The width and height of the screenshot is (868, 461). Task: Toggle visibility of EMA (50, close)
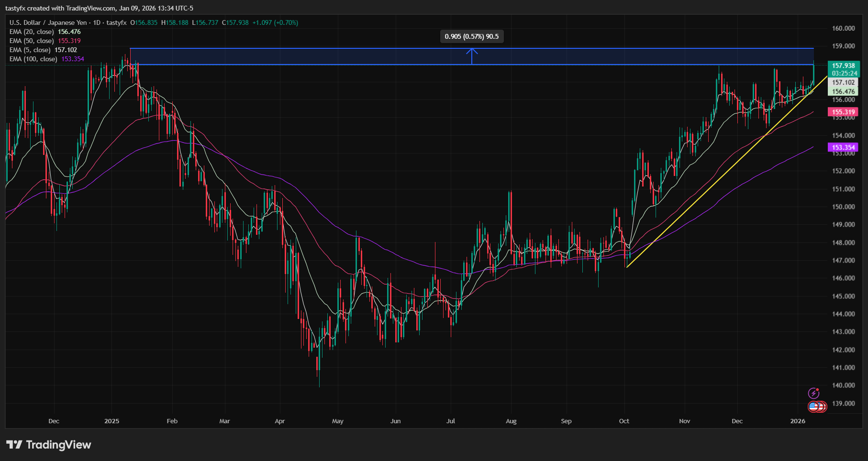33,41
